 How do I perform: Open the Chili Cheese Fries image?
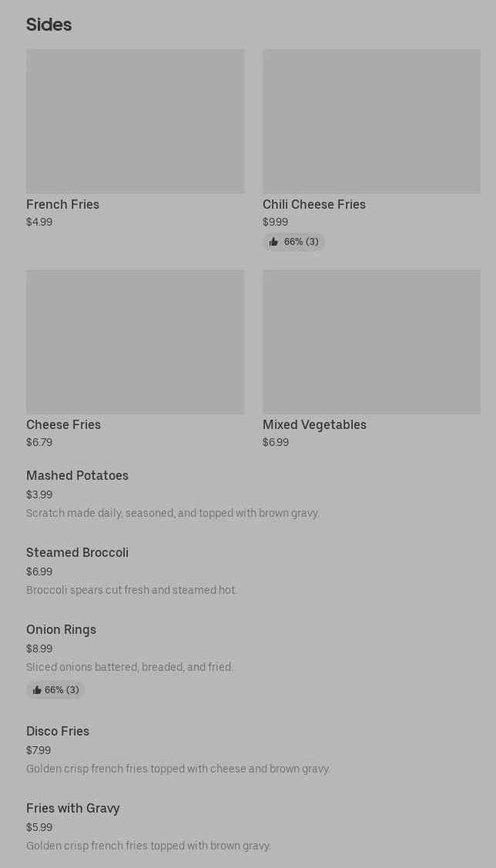[x=371, y=122]
